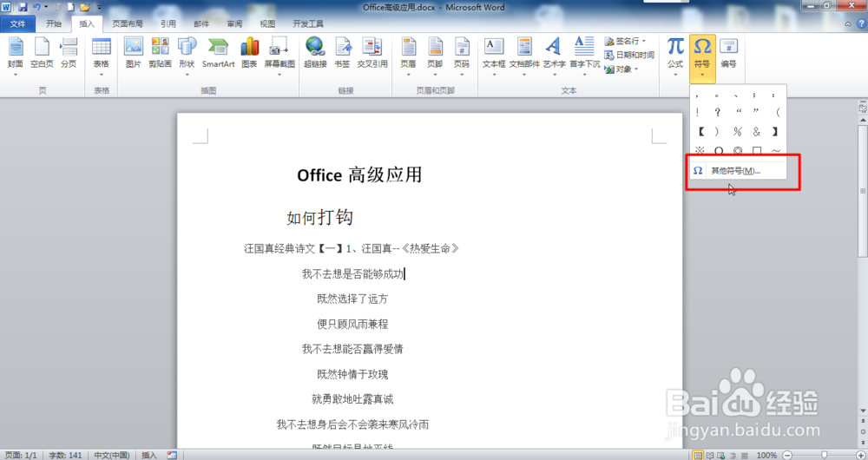Switch to the 开始 (Home) tab
Viewport: 868px width, 460px height.
pos(54,23)
